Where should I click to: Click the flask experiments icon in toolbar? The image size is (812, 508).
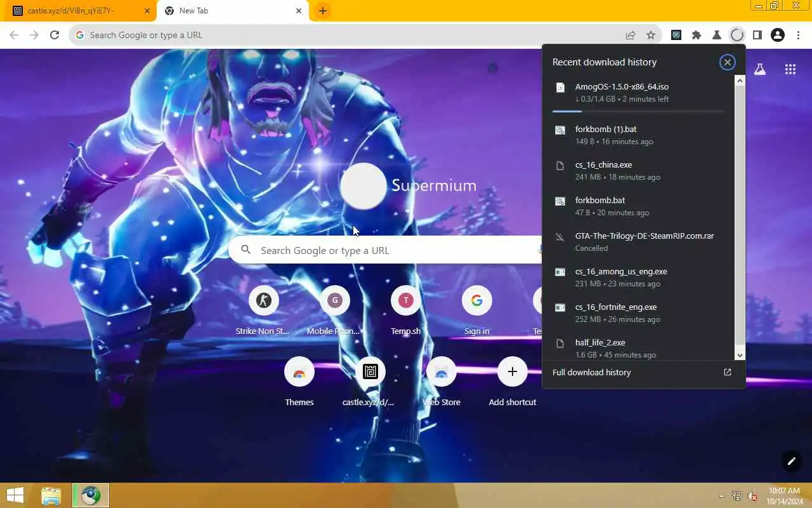(x=717, y=35)
